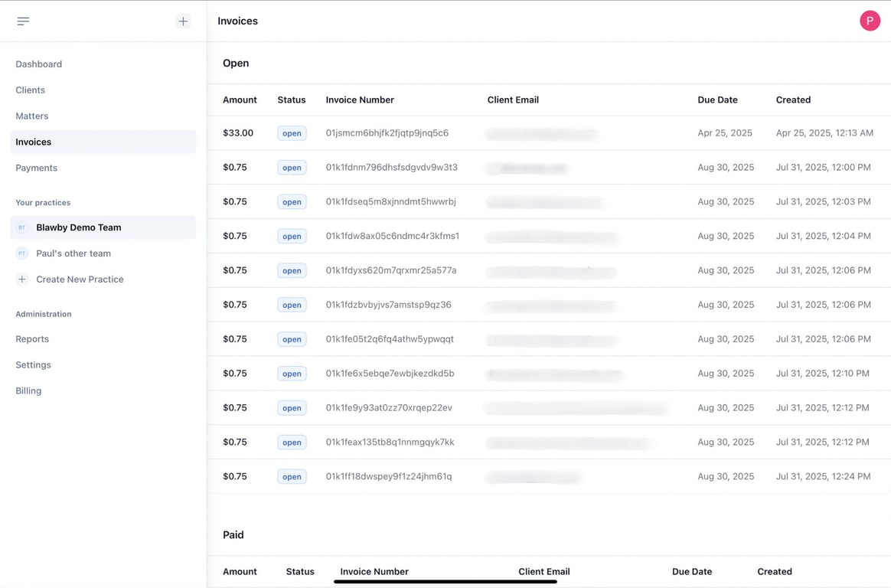Viewport: 891px width, 588px height.
Task: Click the Open section heading
Action: click(x=236, y=63)
